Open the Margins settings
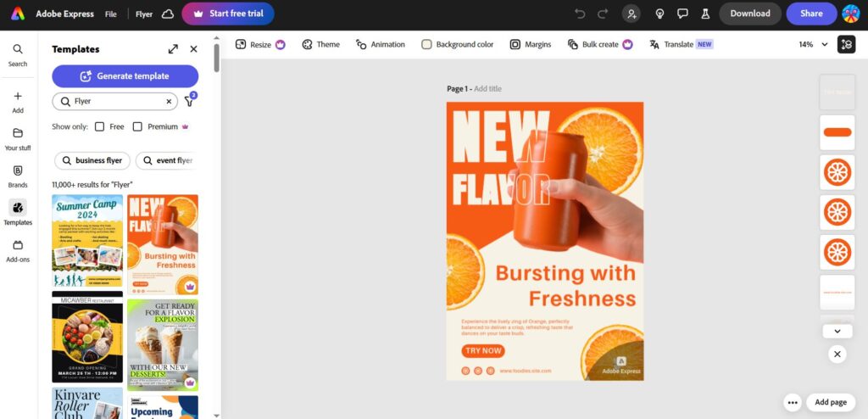Screen dimensions: 868x419 531,44
